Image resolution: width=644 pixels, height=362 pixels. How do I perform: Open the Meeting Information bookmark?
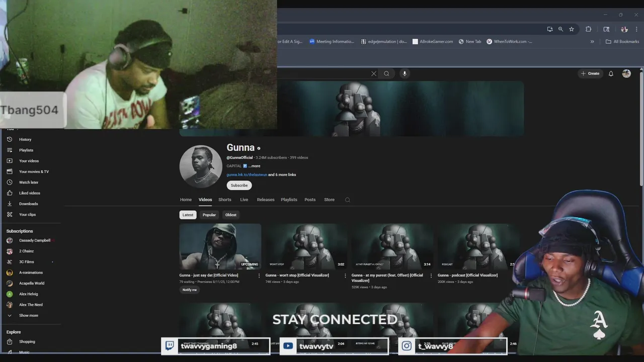tap(332, 42)
